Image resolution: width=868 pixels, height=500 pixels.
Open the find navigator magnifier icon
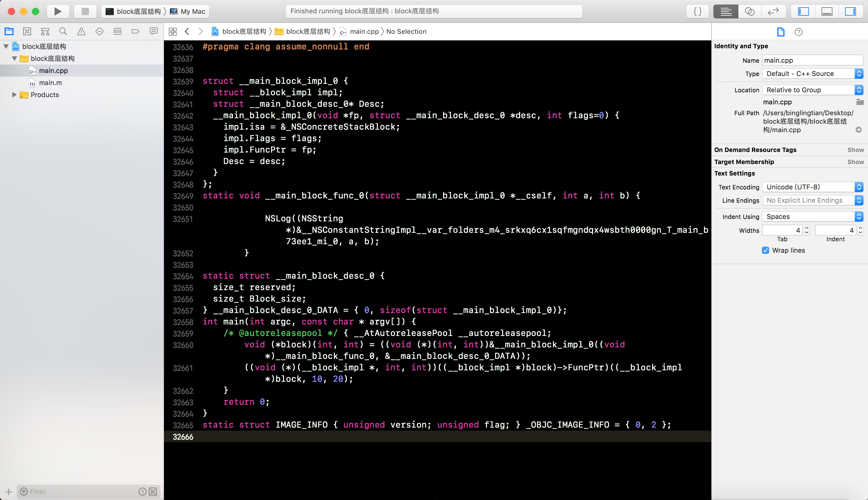pos(63,32)
